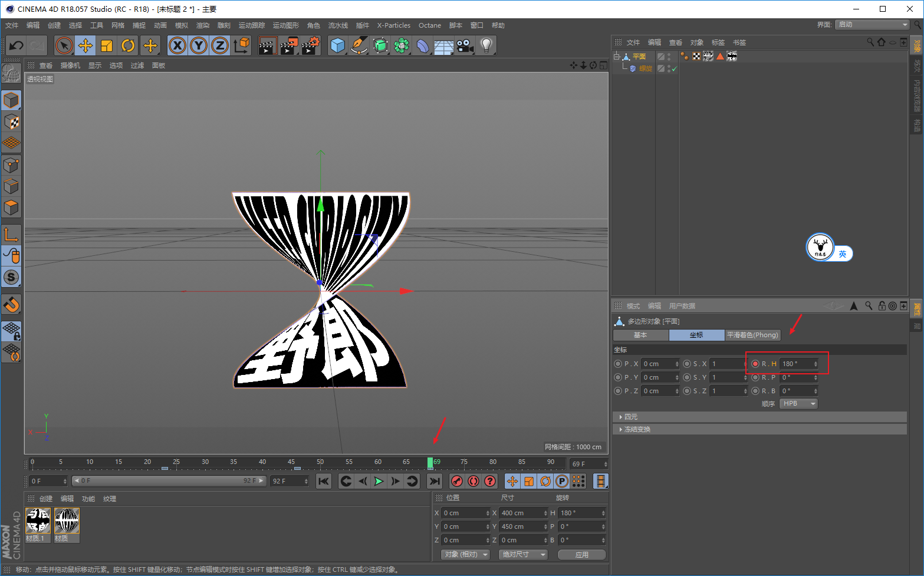Switch to Model mode in left palette
Screen dimensions: 924x576
tap(11, 101)
